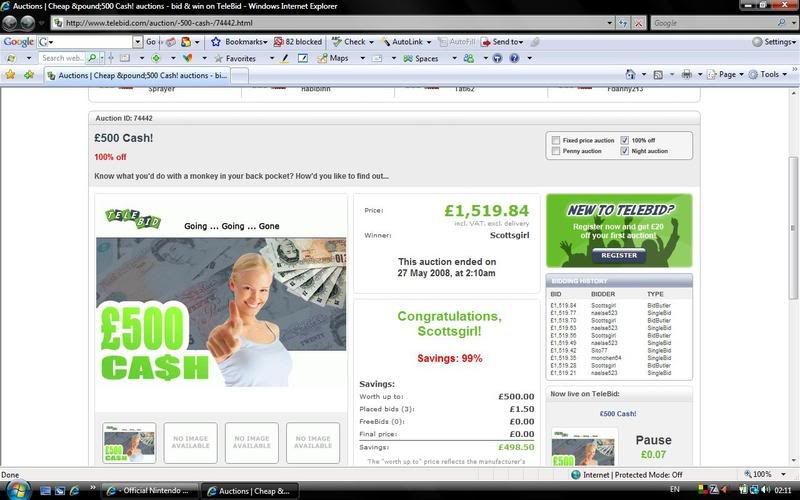The image size is (800, 500).
Task: Click the taskbar volume speaker icon
Action: click(765, 490)
